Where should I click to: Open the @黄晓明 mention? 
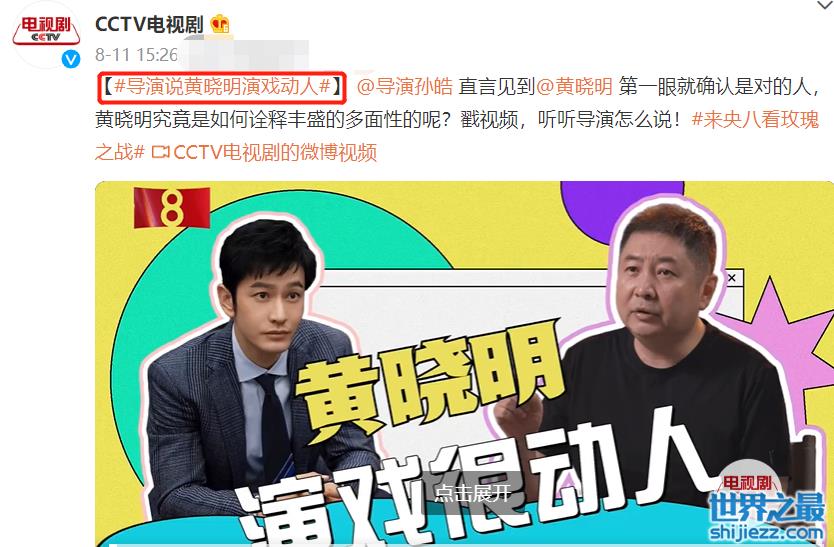574,86
